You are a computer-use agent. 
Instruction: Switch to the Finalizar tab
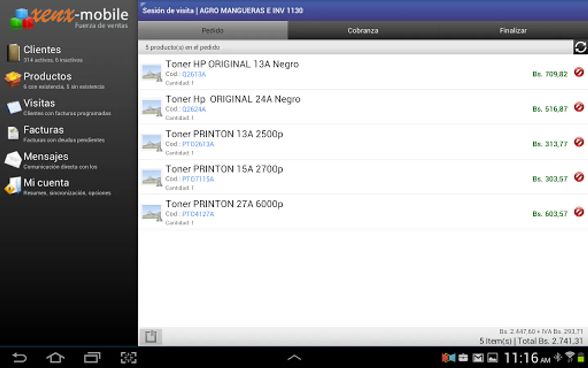[x=513, y=31]
